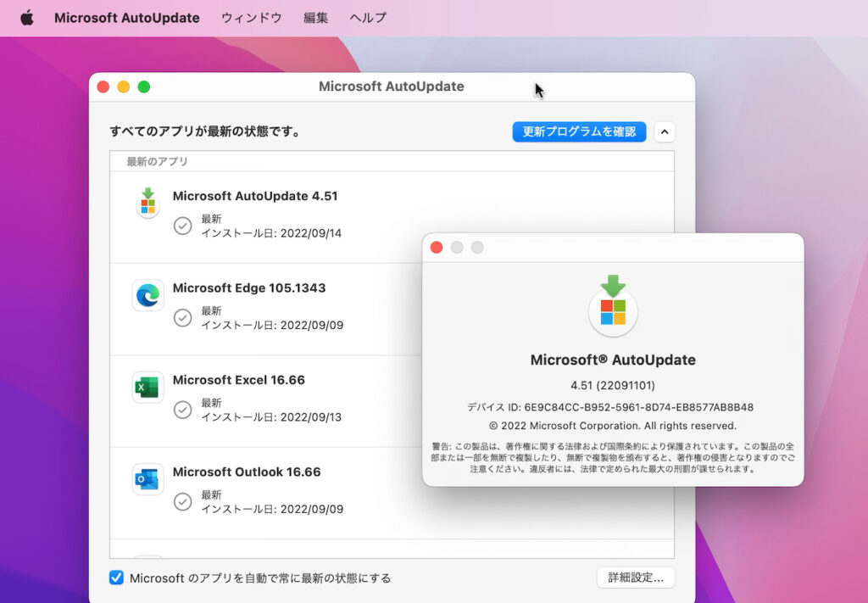Click the checkmark next to Microsoft Outlook 16.66
This screenshot has width=868, height=603.
click(x=182, y=502)
